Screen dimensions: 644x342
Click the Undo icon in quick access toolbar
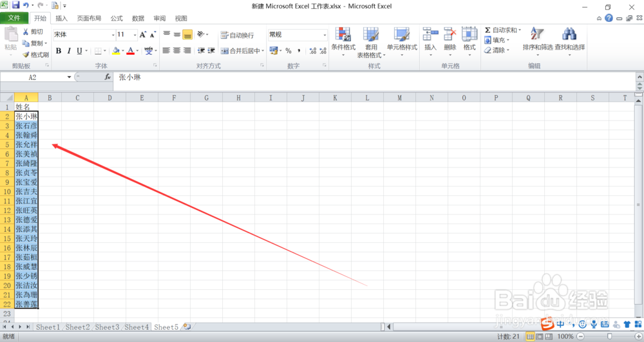[26, 5]
